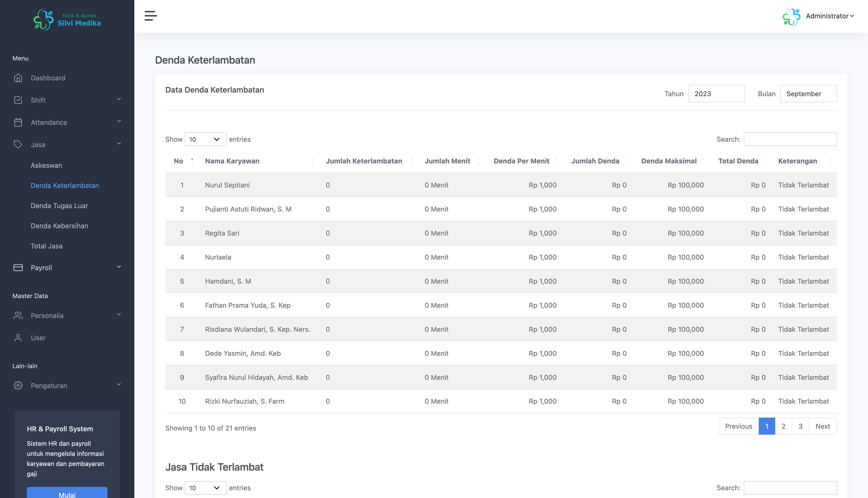
Task: Click the Administrator avatar logo in the top bar
Action: [792, 17]
